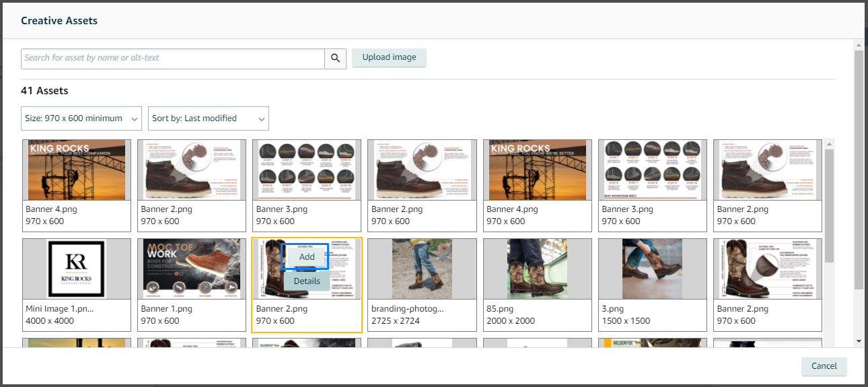
Task: Select the Mini Image 1 King Rocks logo thumbnail
Action: click(75, 269)
